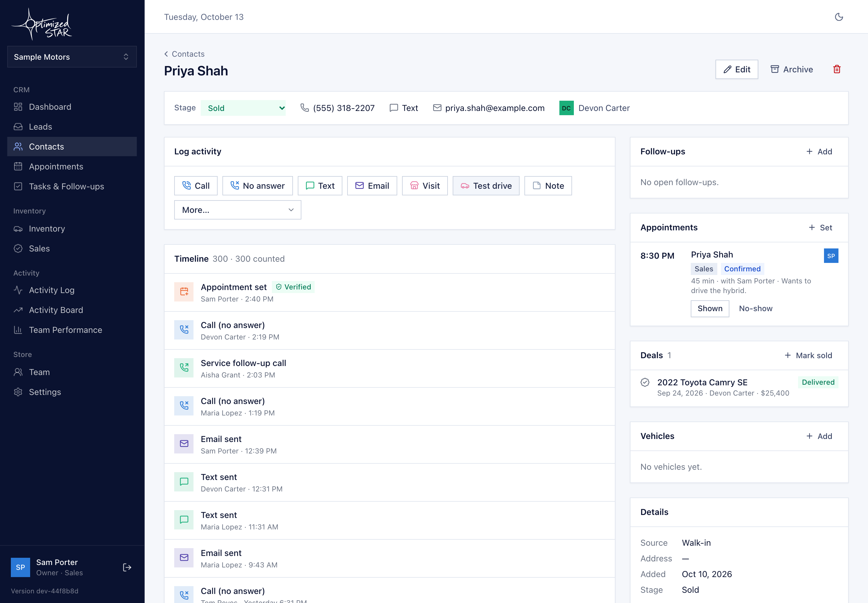Click icon for Devon Carter 2:19 PM call

click(x=184, y=330)
